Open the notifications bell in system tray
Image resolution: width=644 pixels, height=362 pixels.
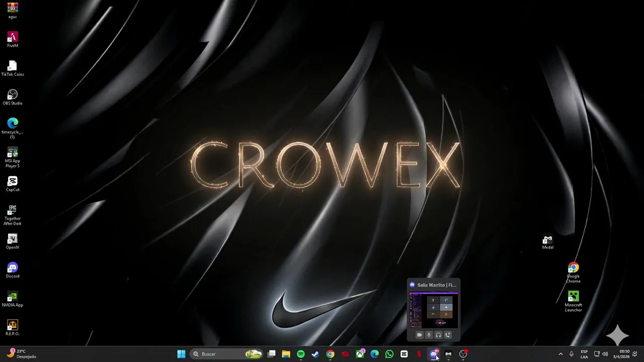(635, 354)
